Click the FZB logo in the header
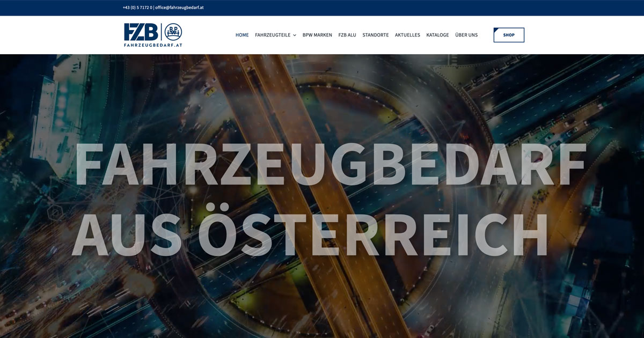Viewport: 644px width, 338px height. pos(141,32)
